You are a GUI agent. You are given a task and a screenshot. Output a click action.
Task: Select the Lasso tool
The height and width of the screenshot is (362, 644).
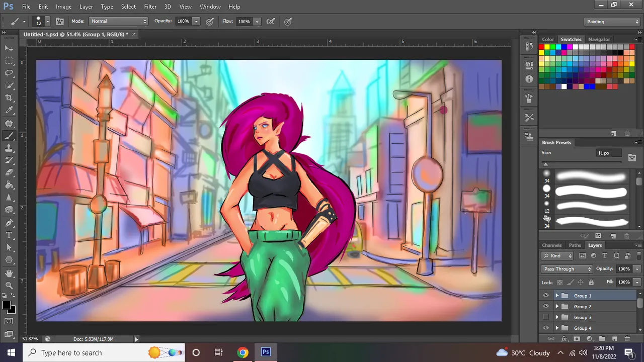(x=9, y=73)
